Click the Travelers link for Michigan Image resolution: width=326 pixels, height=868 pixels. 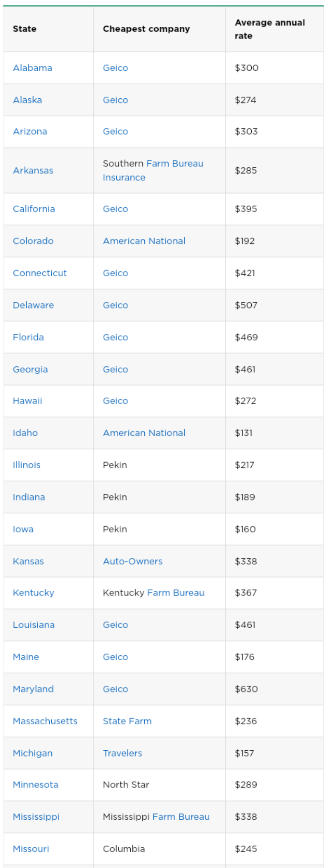tap(122, 753)
